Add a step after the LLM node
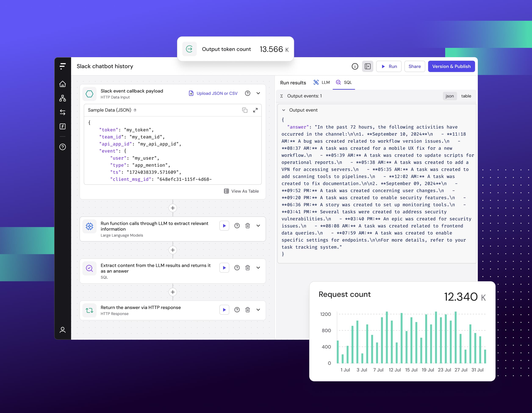Screen dimensions: 532x413 coord(173,250)
